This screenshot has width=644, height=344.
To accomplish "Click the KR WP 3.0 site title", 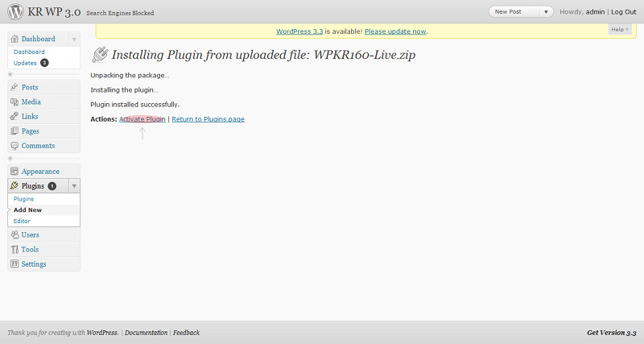I will tap(54, 12).
